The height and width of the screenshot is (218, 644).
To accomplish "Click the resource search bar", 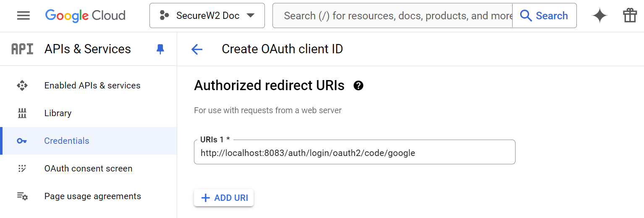I will pyautogui.click(x=393, y=16).
